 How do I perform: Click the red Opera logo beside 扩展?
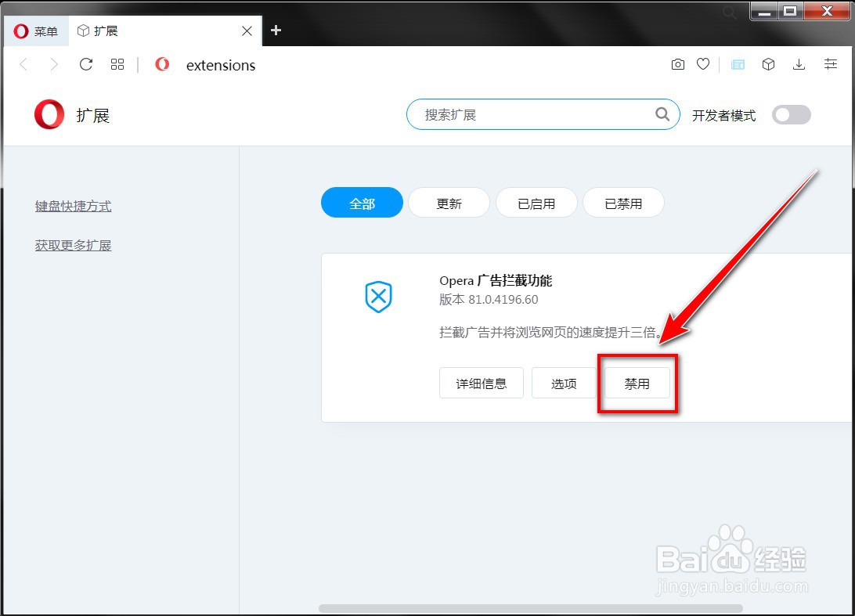pyautogui.click(x=49, y=114)
